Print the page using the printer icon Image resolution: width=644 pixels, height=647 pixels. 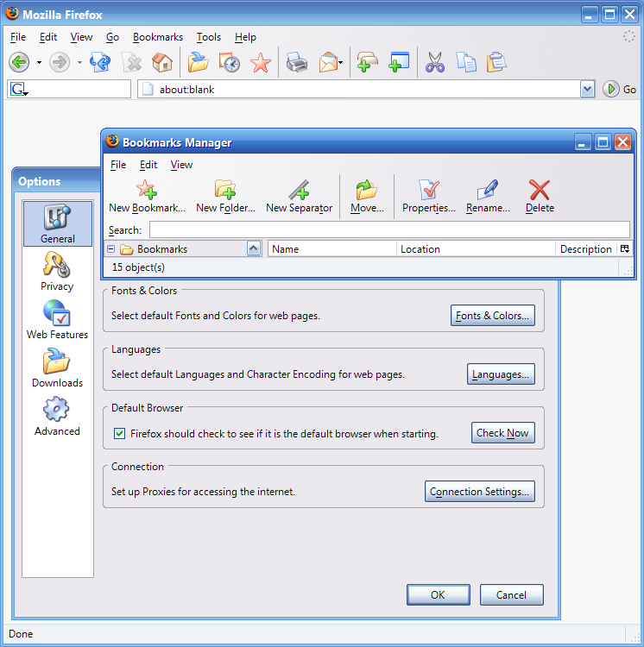tap(297, 63)
